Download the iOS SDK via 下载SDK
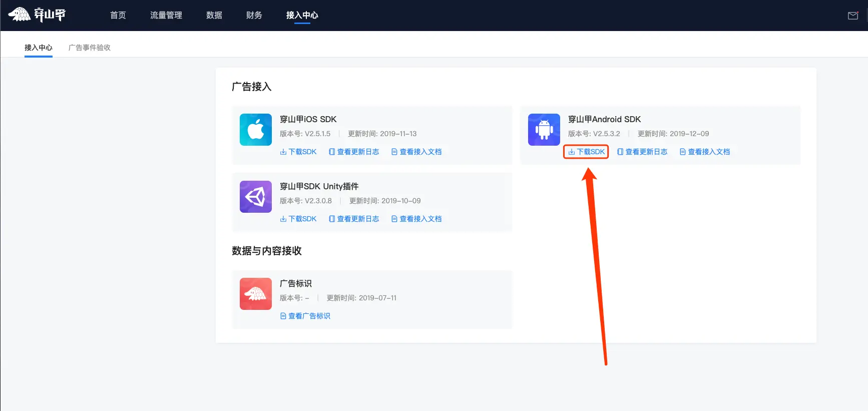868x411 pixels. (298, 152)
